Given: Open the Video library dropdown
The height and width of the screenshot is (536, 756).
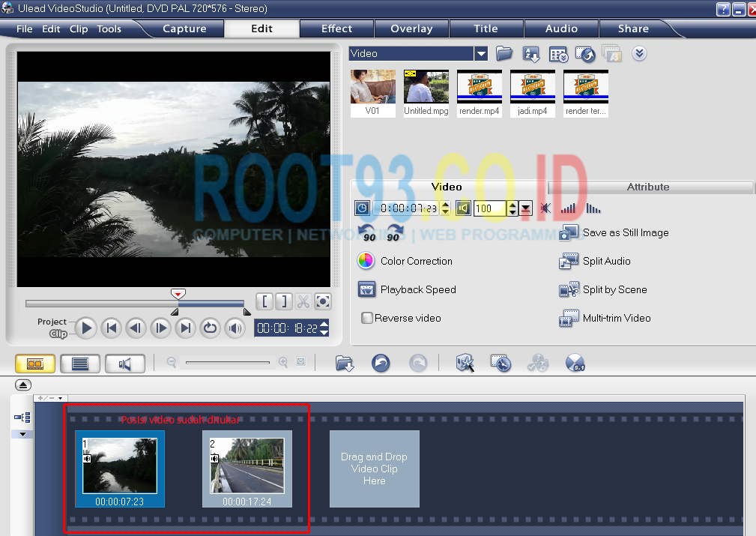Looking at the screenshot, I should click(x=481, y=53).
